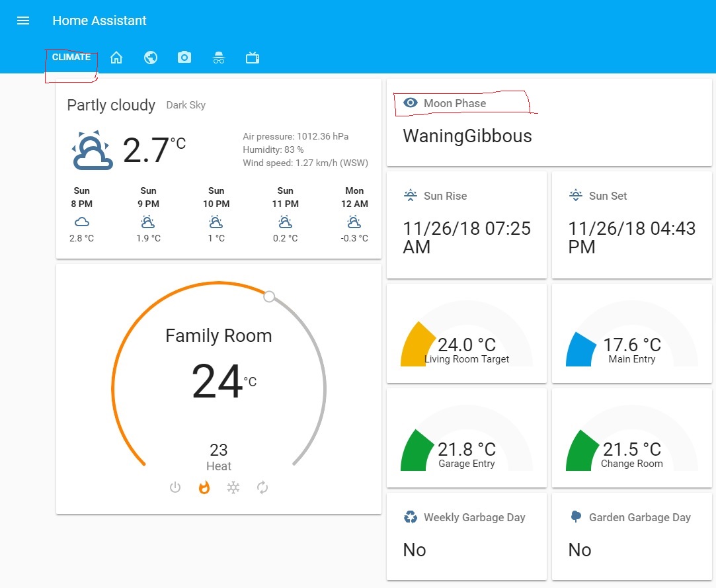716x588 pixels.
Task: Click the thermostat dial handle
Action: pyautogui.click(x=269, y=296)
